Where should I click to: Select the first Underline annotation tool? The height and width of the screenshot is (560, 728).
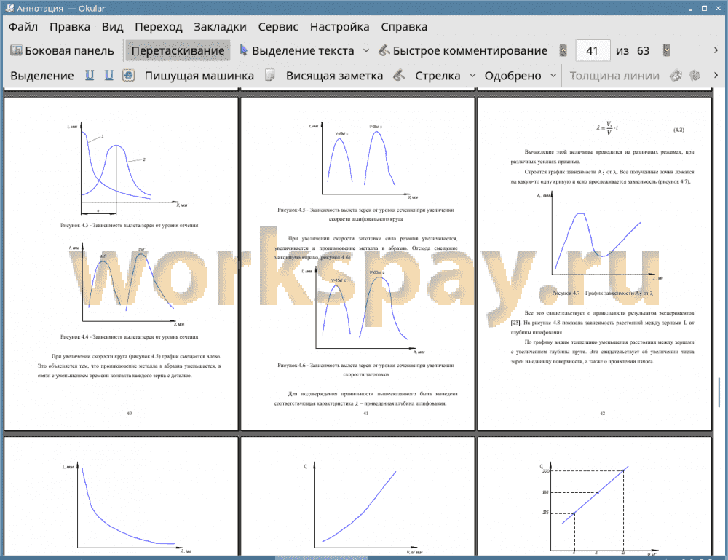click(x=90, y=75)
